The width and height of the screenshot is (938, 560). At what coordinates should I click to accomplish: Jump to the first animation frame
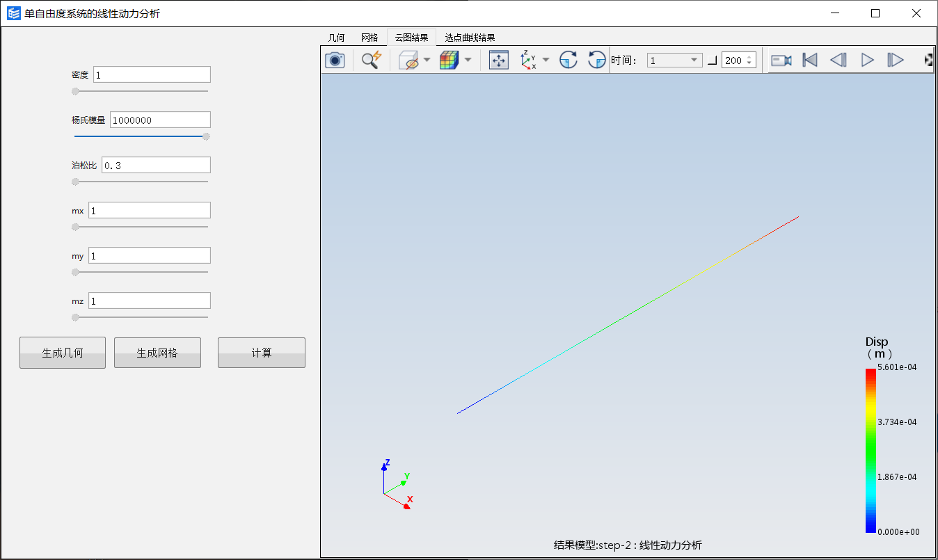[809, 61]
